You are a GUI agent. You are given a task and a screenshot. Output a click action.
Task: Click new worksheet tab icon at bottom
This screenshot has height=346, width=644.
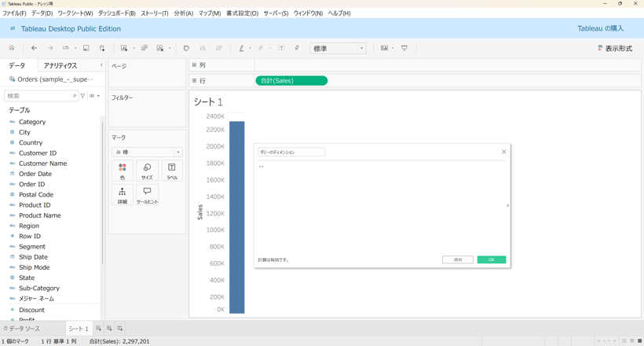[x=99, y=329]
